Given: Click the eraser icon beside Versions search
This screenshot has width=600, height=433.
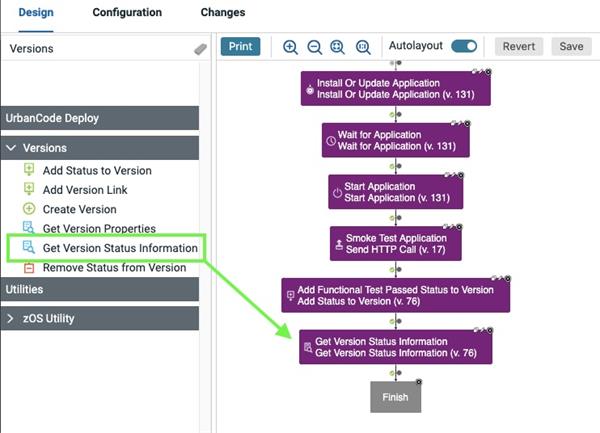Looking at the screenshot, I should 200,49.
